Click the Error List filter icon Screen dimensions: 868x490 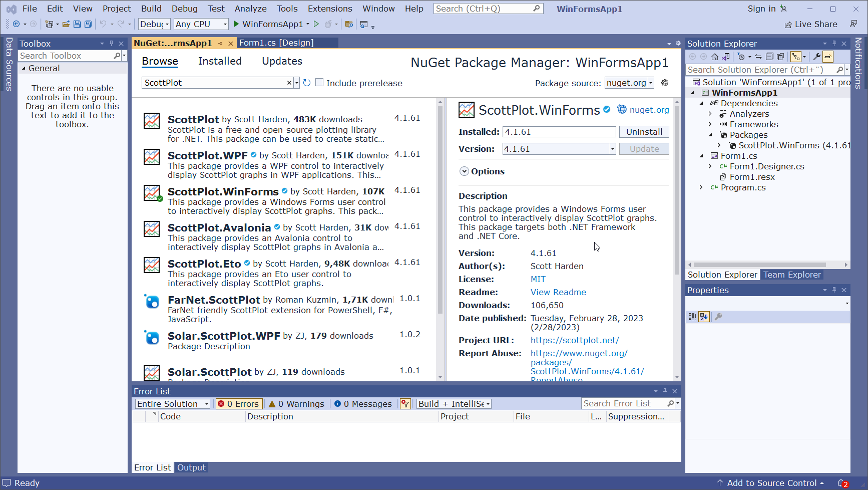pos(405,404)
